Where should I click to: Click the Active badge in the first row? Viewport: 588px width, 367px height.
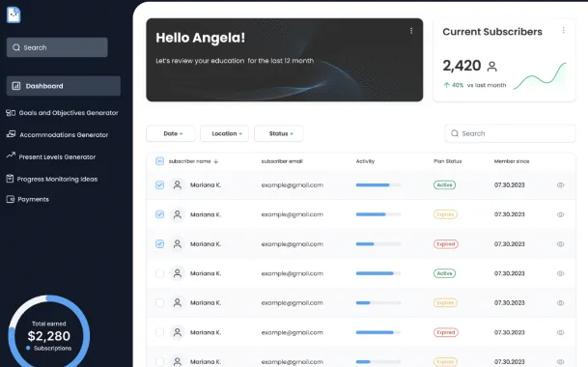445,185
